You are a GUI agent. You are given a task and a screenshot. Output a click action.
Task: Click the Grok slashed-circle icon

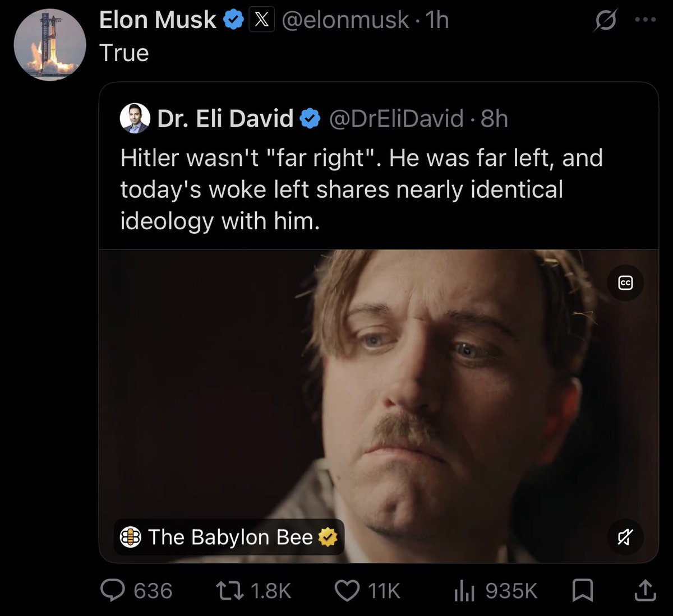pyautogui.click(x=606, y=21)
